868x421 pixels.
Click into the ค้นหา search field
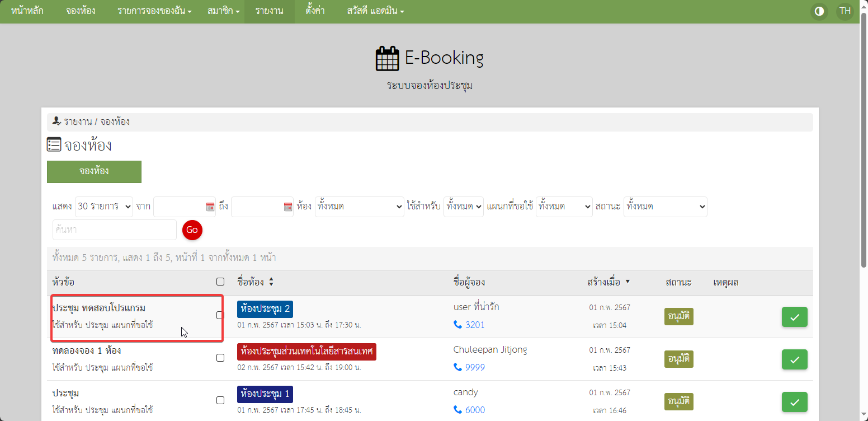(115, 230)
